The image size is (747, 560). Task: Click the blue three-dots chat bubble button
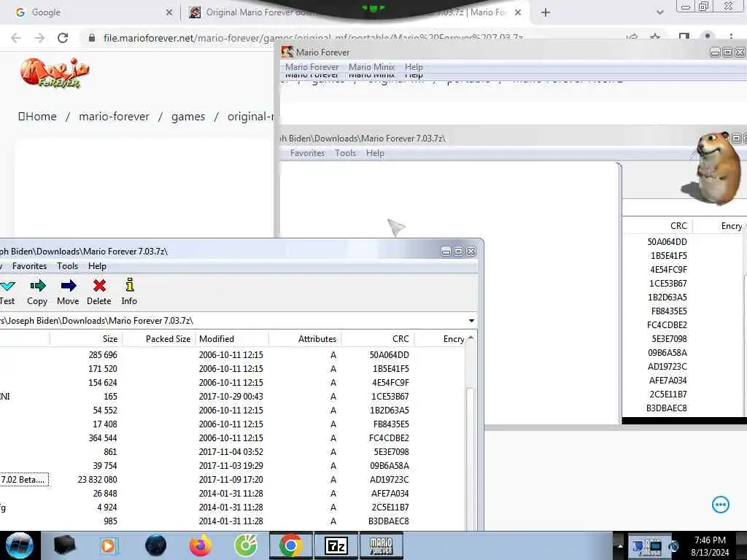point(720,505)
